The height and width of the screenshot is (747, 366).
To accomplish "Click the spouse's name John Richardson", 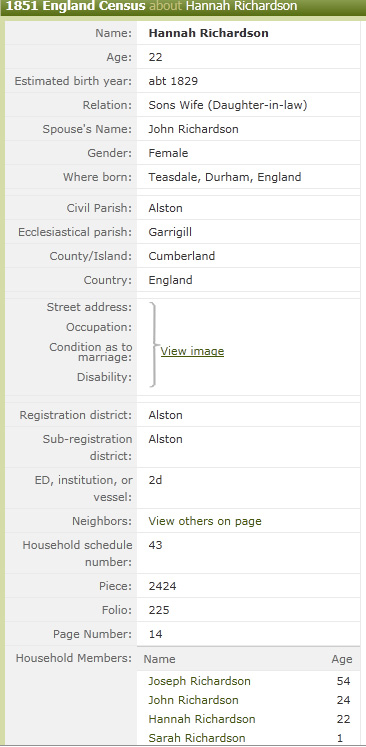I will [193, 129].
